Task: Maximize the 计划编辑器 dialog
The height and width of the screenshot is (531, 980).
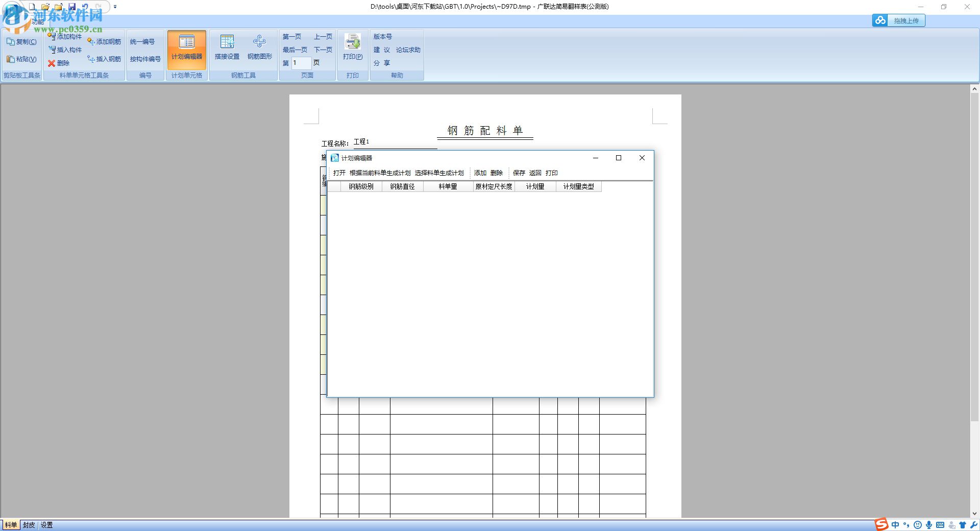Action: pos(619,158)
